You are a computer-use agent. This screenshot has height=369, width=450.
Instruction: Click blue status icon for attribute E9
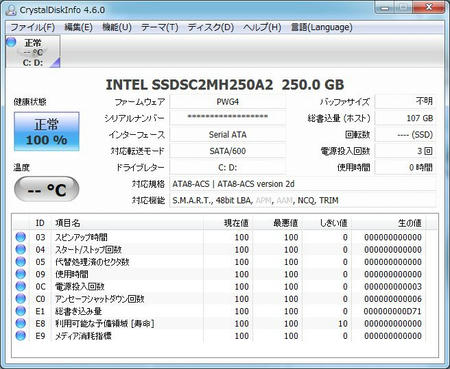click(x=20, y=336)
